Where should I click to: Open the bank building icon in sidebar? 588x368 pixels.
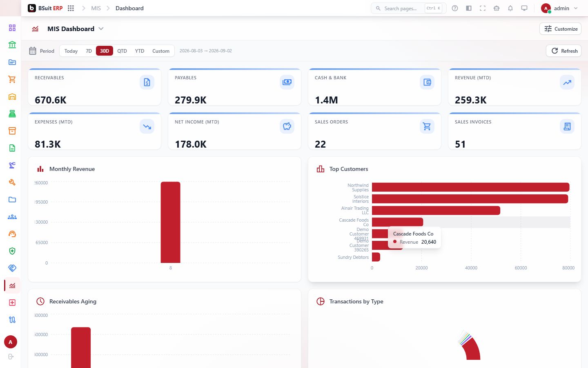point(12,45)
